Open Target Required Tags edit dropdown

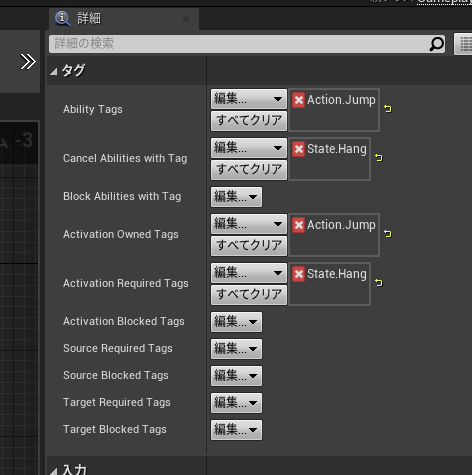coord(236,403)
